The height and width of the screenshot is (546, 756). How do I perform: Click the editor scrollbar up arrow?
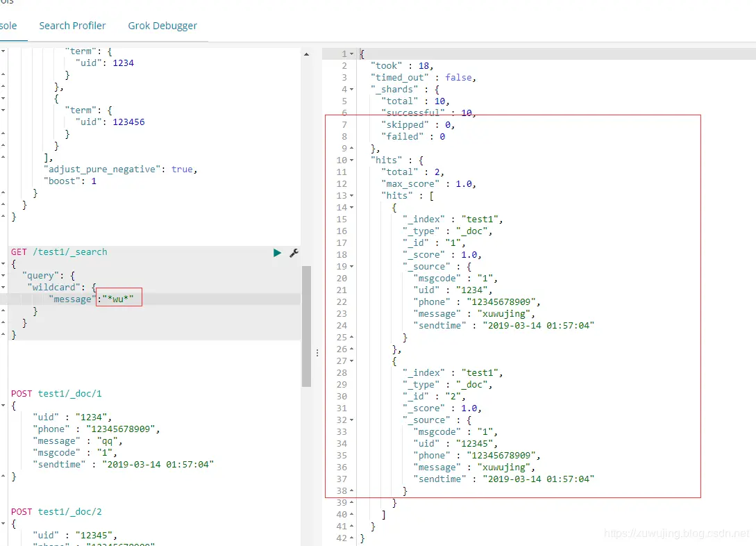click(x=306, y=54)
